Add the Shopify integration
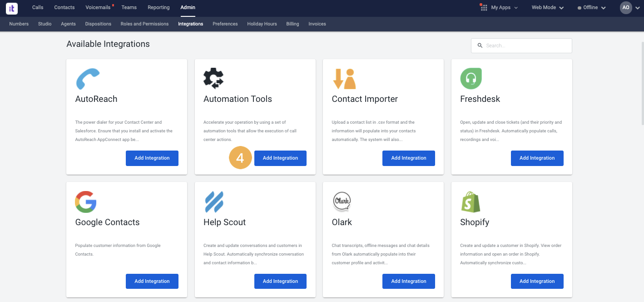 tap(537, 282)
